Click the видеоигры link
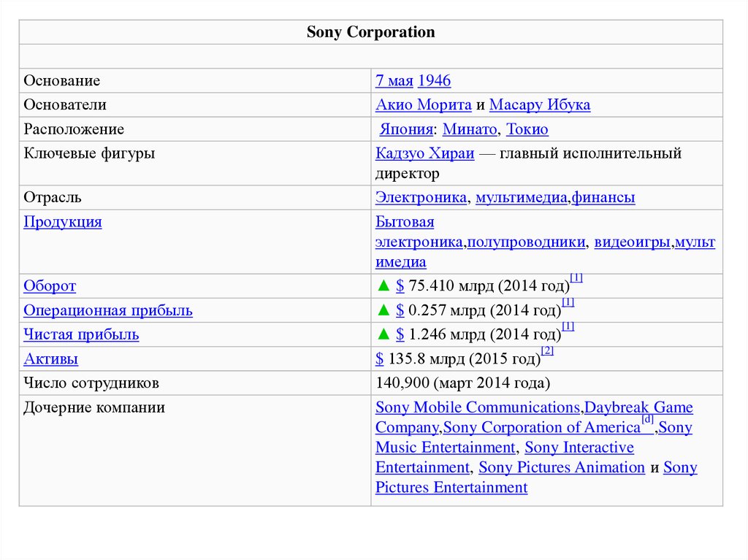 (x=633, y=242)
